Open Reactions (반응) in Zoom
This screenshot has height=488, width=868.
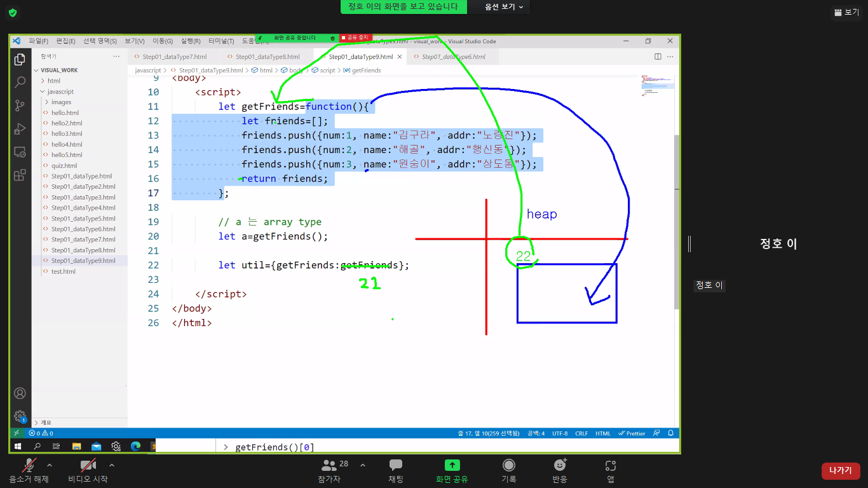[x=560, y=471]
